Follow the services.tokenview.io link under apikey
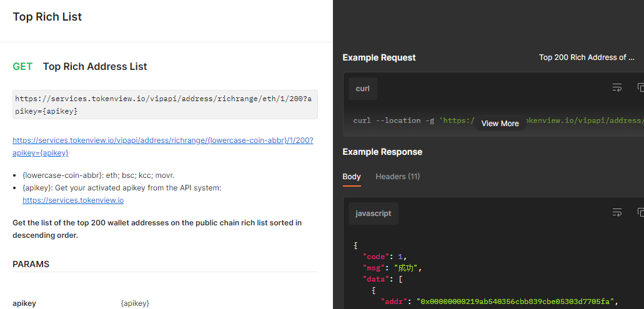644x309 pixels. pos(73,200)
